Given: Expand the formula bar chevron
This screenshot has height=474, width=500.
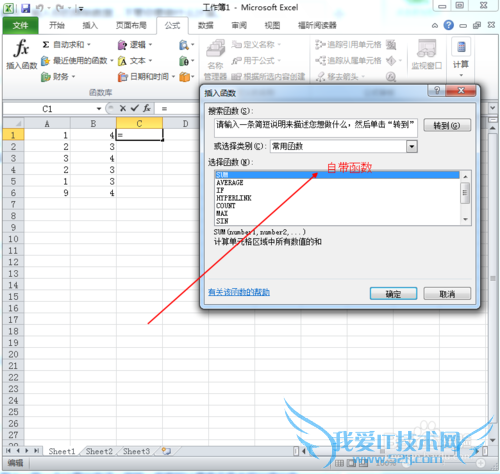Looking at the screenshot, I should pos(493,108).
